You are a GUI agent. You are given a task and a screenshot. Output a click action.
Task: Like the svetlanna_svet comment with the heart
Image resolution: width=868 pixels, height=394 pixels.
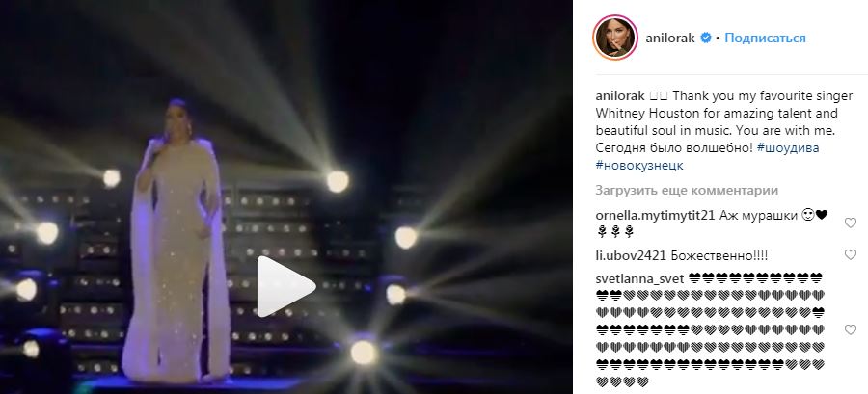click(x=851, y=329)
